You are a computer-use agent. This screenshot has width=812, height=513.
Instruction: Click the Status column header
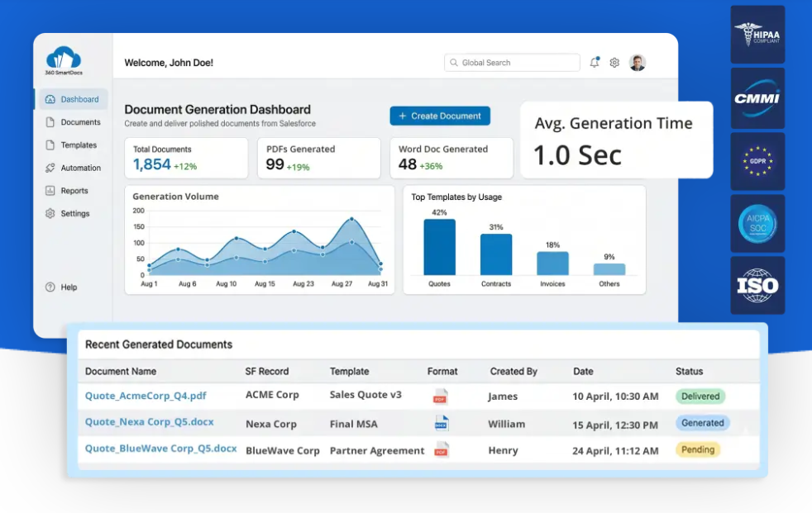[x=689, y=371]
